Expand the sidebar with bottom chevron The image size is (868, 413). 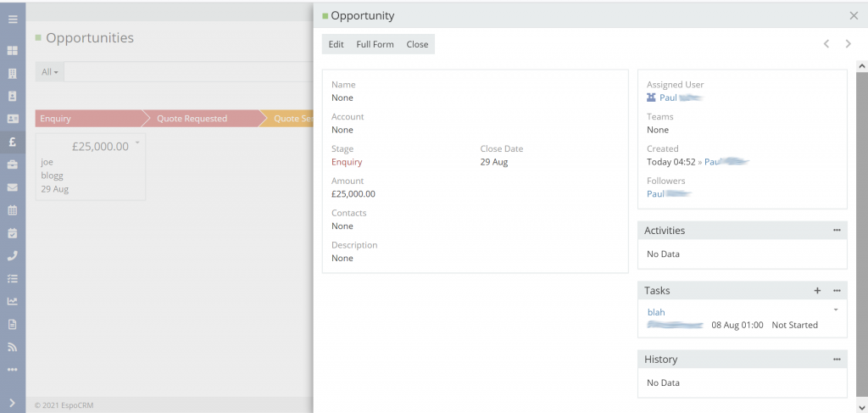(x=13, y=403)
